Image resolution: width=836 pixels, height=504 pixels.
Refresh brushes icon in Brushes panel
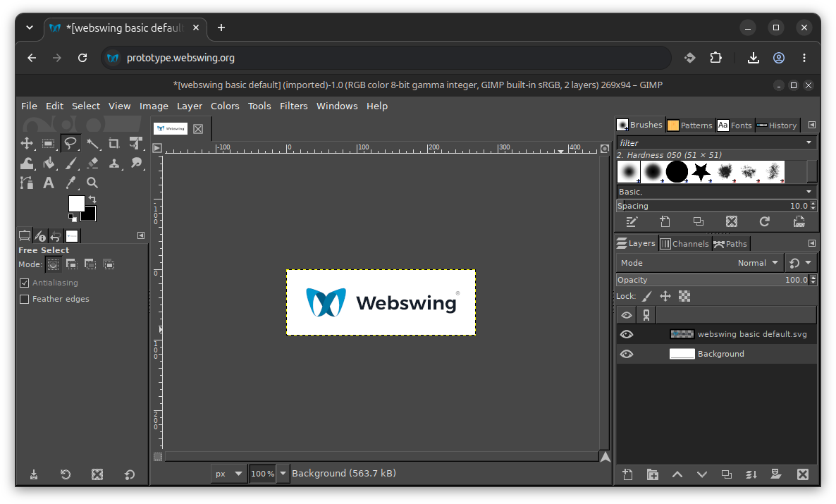(765, 222)
